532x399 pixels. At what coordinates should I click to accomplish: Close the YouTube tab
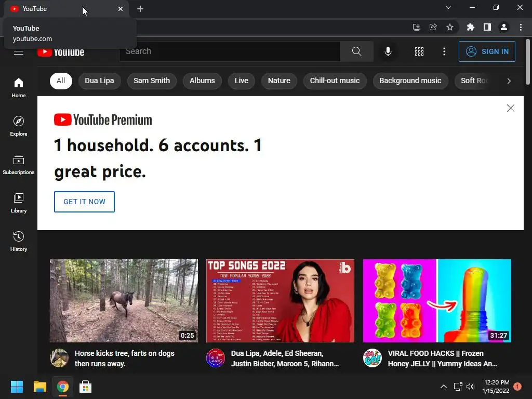121,9
